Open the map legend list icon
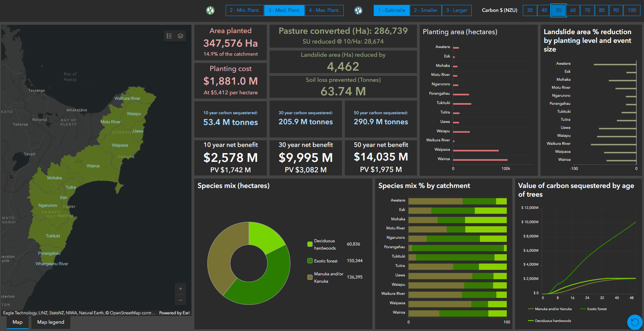Viewport: 644px width, 331px height. pos(169,36)
